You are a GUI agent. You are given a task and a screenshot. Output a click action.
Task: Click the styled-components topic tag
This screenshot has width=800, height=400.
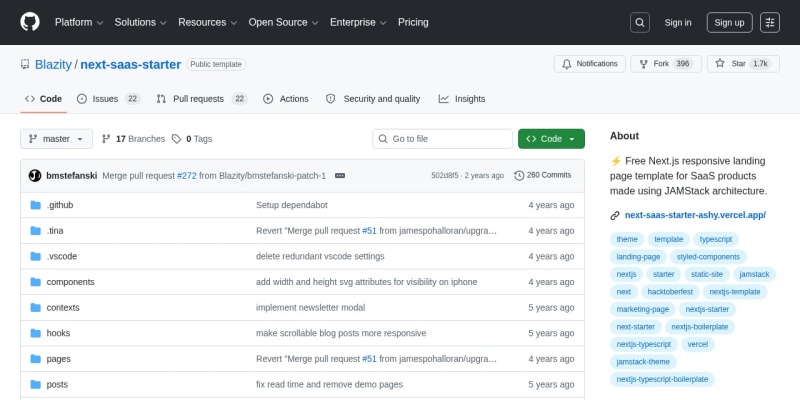(708, 257)
